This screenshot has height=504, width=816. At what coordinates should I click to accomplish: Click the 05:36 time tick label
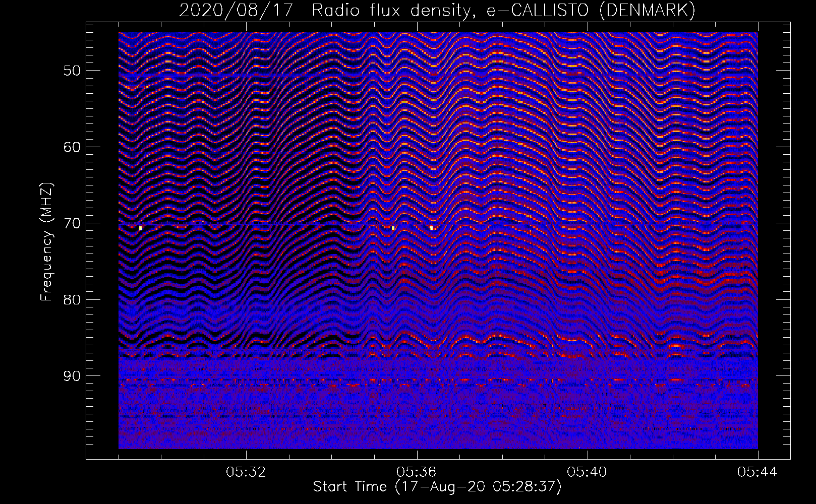coord(417,472)
